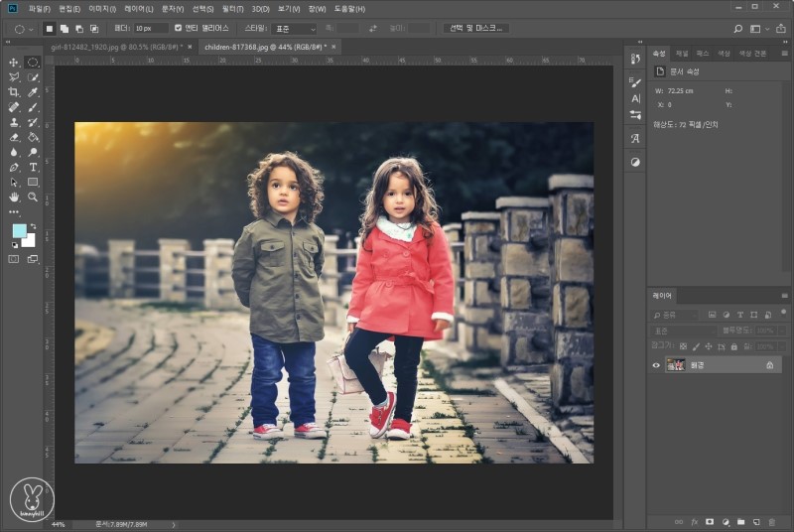Click the delete layer trash icon

772,521
